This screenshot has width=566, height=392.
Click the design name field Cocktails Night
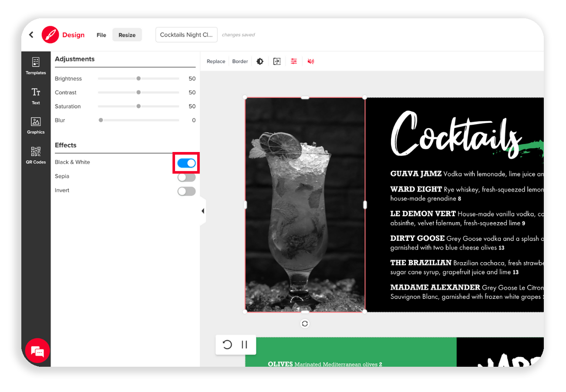point(186,35)
